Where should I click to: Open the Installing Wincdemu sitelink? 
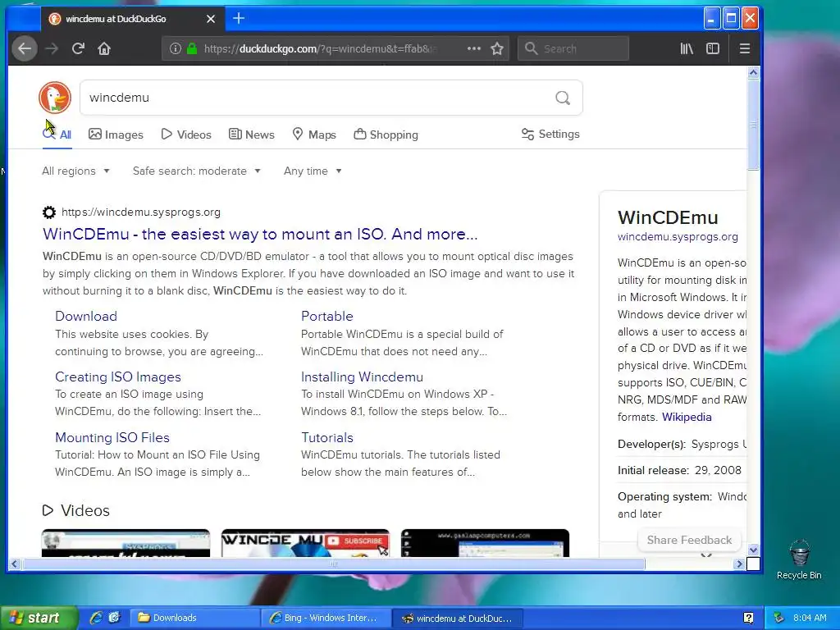[362, 377]
